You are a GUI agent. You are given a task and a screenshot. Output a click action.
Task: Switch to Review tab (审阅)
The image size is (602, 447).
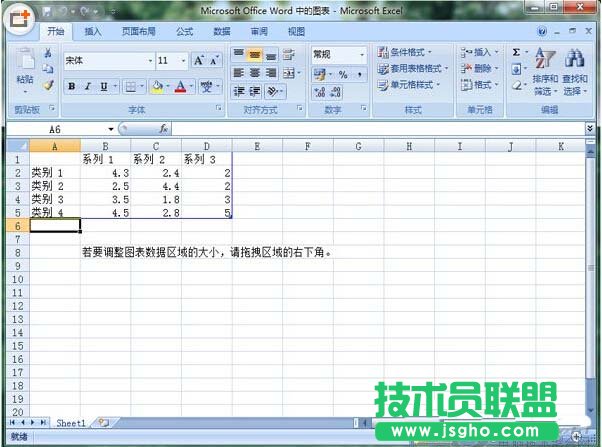coord(259,31)
